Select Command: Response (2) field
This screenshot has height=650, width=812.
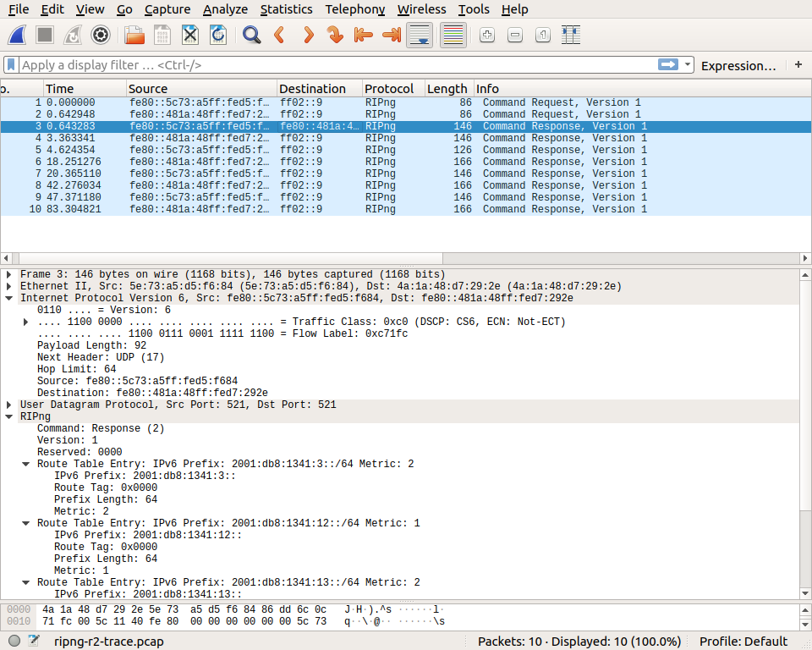click(x=101, y=428)
